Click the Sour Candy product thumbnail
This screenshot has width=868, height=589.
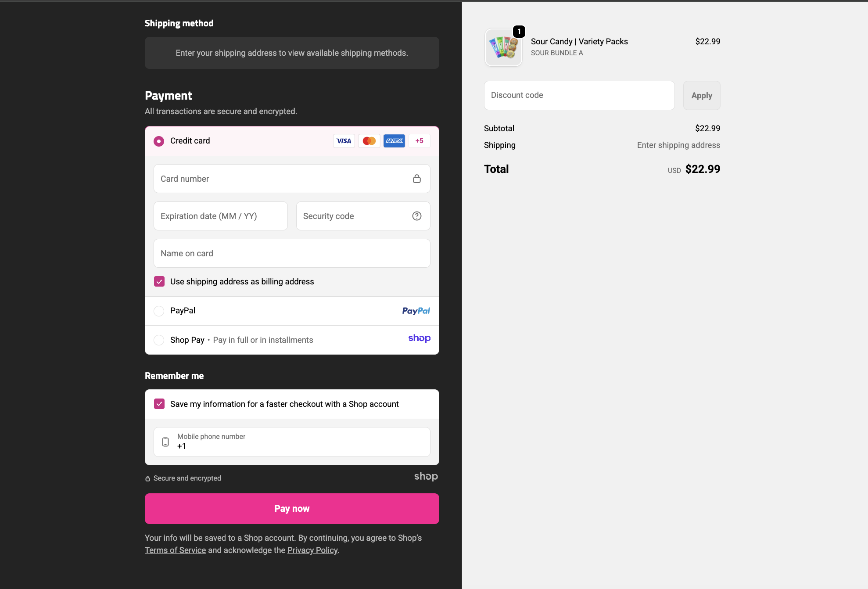503,47
